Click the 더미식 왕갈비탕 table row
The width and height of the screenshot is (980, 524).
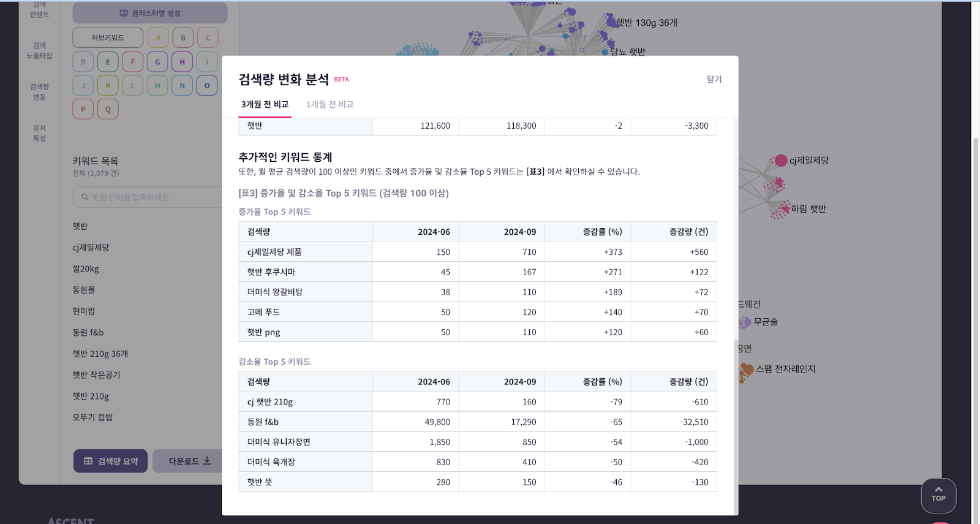coord(477,292)
